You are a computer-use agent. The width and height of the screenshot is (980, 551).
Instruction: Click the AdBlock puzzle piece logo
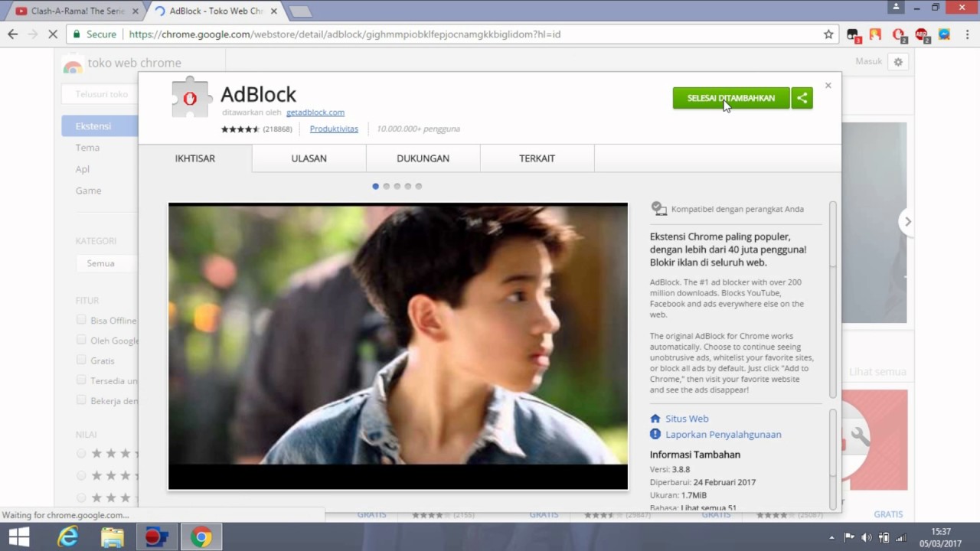pos(190,97)
